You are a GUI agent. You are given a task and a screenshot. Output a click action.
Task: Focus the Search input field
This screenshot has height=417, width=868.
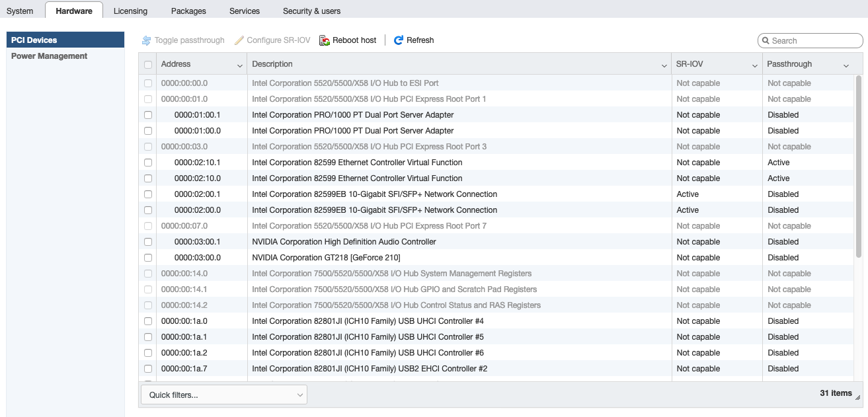(814, 41)
